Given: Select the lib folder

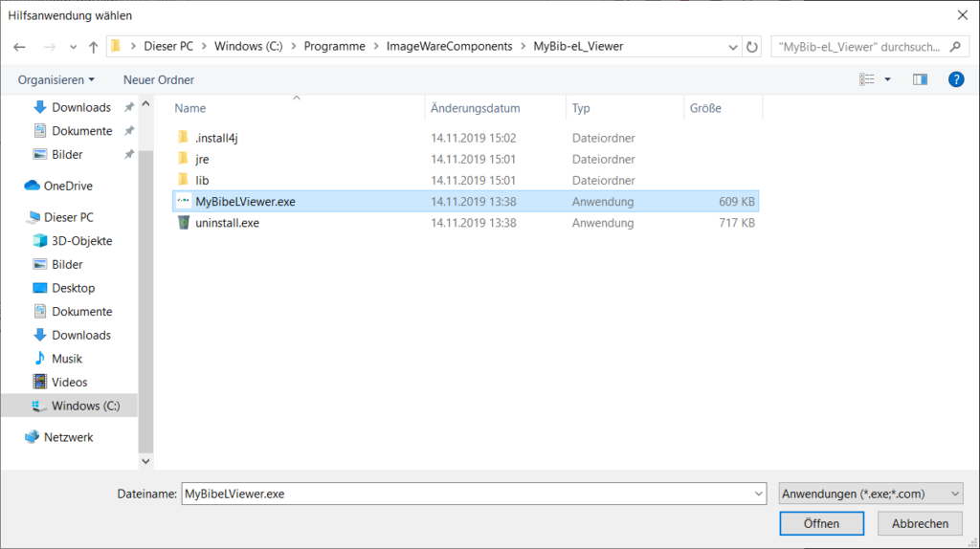Looking at the screenshot, I should click(466, 181).
